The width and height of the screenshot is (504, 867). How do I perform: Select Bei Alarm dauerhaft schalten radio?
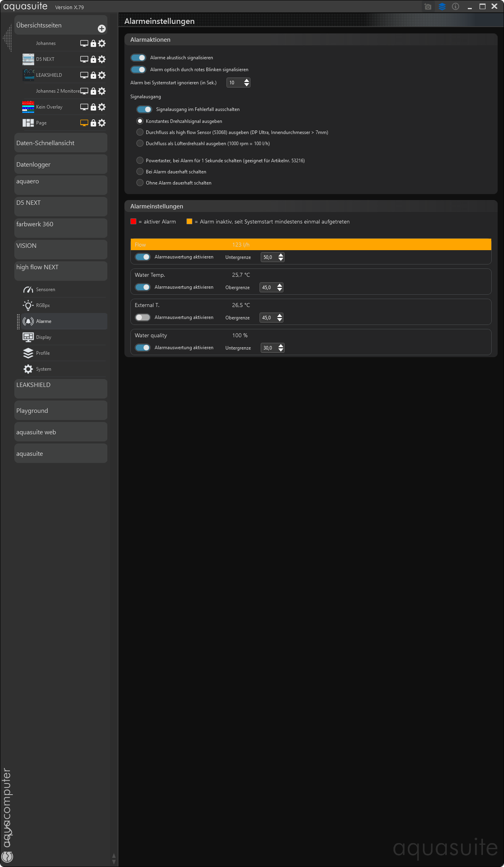[140, 171]
